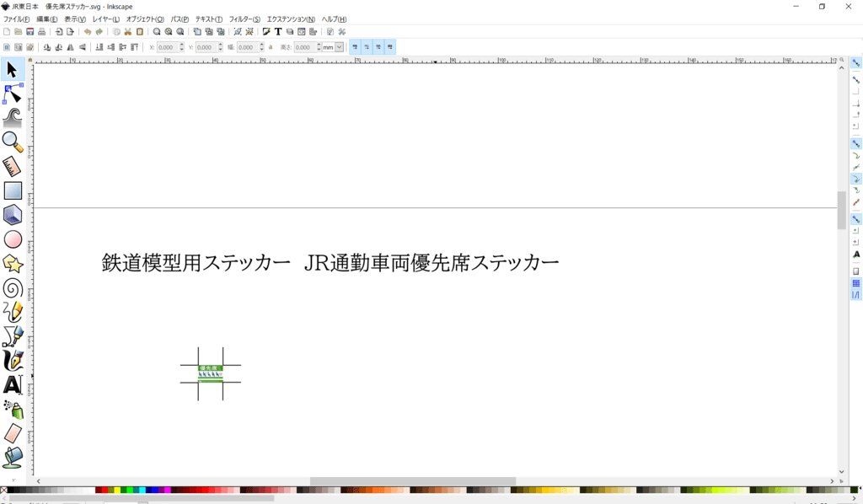This screenshot has height=504, width=863.
Task: Select the Bezier pen tool
Action: [x=12, y=336]
